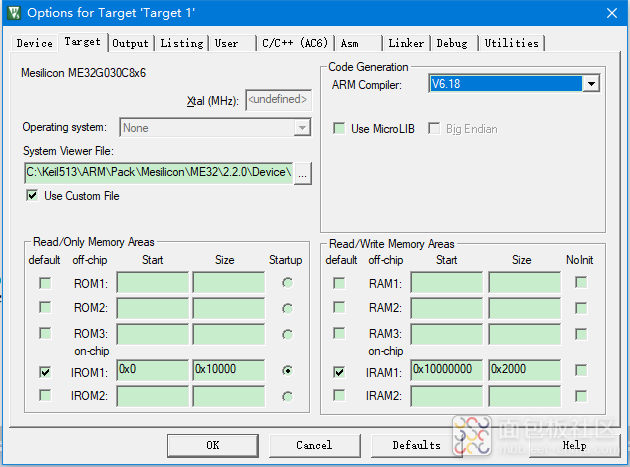Click the RAM1 Start field
The height and width of the screenshot is (467, 630).
[x=447, y=283]
